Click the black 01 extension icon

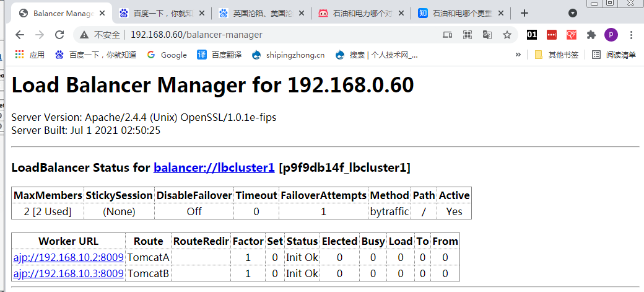tap(532, 35)
